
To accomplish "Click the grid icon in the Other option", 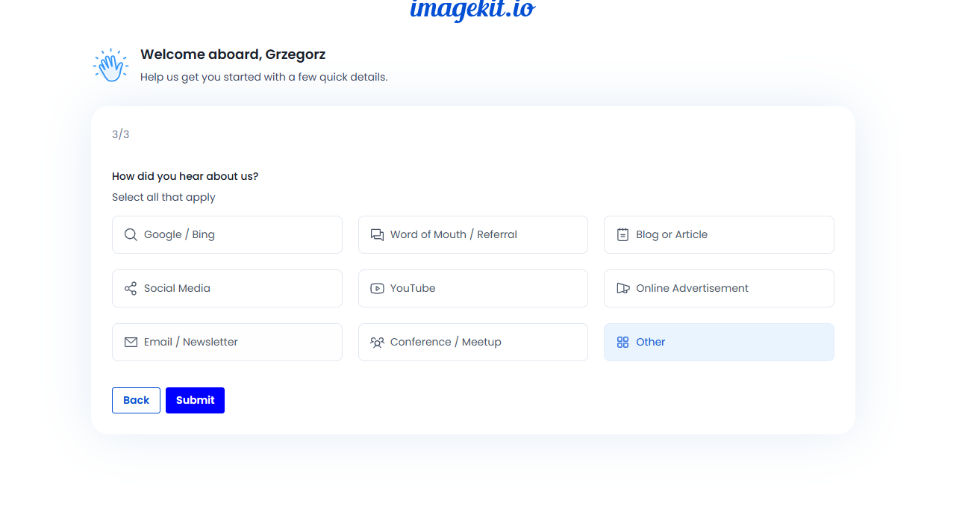I will 622,342.
